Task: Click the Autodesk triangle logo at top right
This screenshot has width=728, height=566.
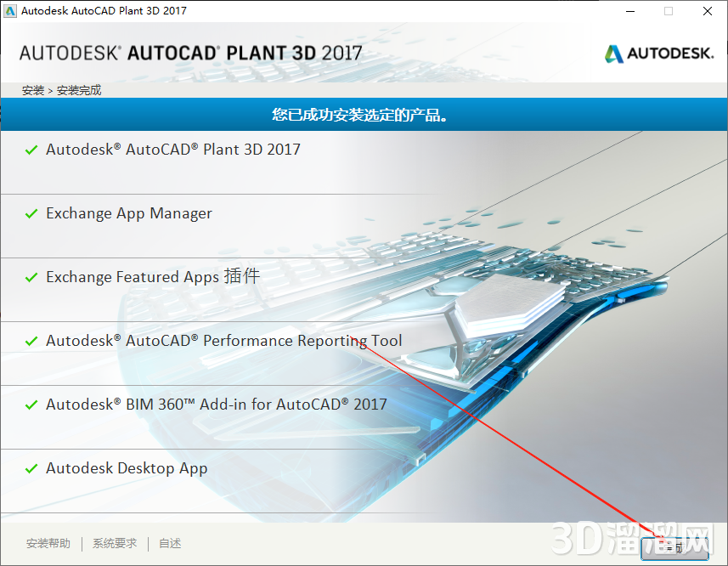Action: pyautogui.click(x=612, y=53)
